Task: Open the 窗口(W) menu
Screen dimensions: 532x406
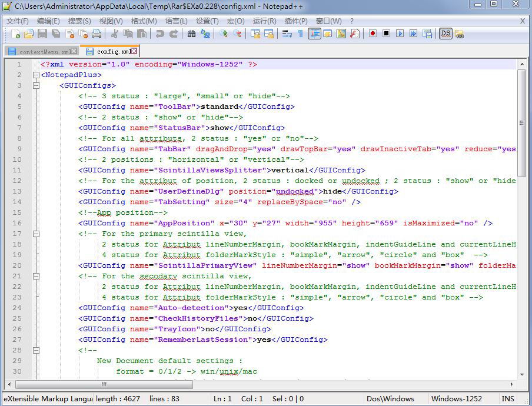Action: [x=329, y=21]
